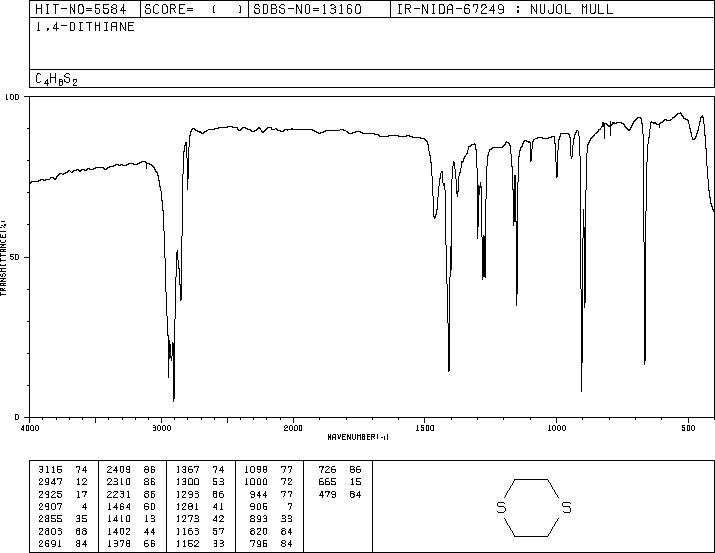The image size is (715, 553).
Task: Select the compound name 1,4-DITHIANE
Action: click(85, 27)
